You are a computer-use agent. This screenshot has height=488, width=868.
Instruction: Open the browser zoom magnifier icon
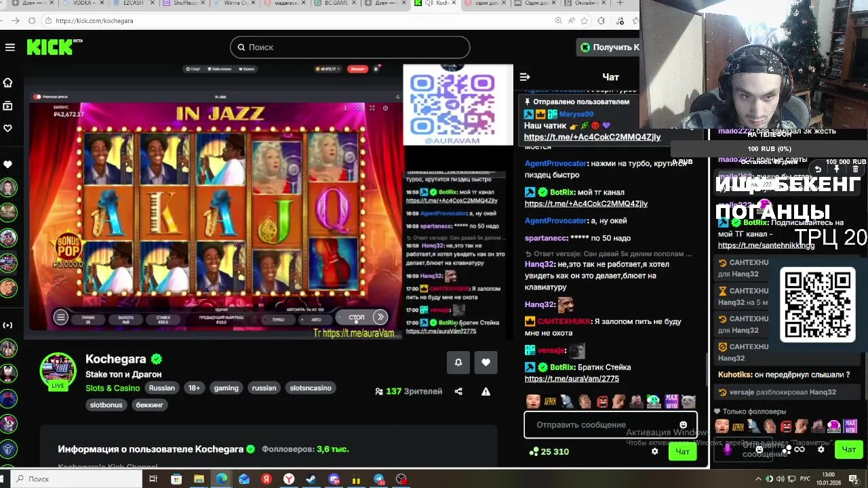[558, 20]
